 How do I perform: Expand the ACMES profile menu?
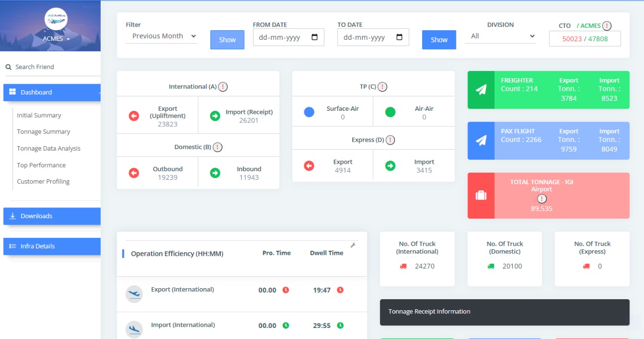coord(56,39)
